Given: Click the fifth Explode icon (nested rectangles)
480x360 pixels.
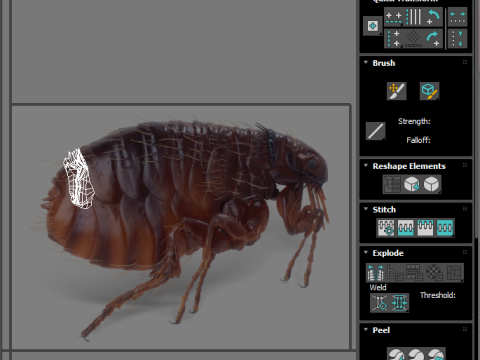Looking at the screenshot, I should [454, 273].
